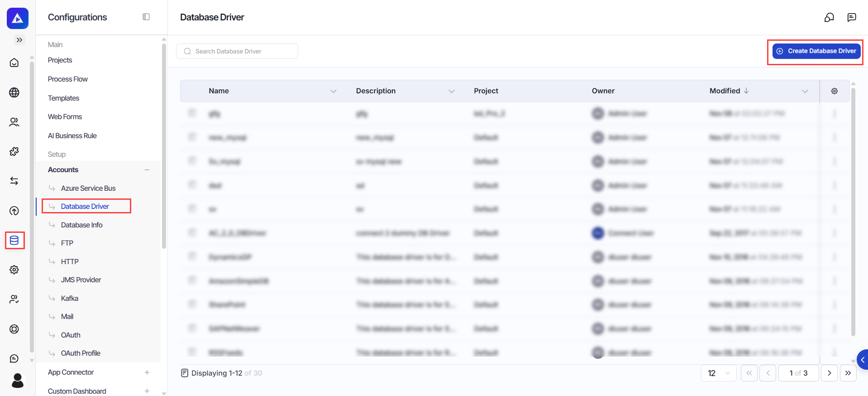Click the lifebuoy support icon
The image size is (868, 396).
pyautogui.click(x=14, y=329)
